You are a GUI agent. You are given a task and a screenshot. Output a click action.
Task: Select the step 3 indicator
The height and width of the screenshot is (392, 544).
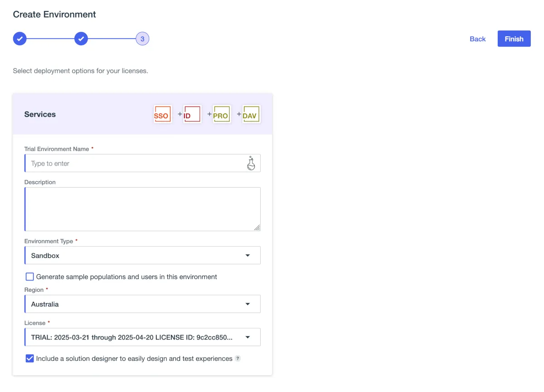[142, 39]
